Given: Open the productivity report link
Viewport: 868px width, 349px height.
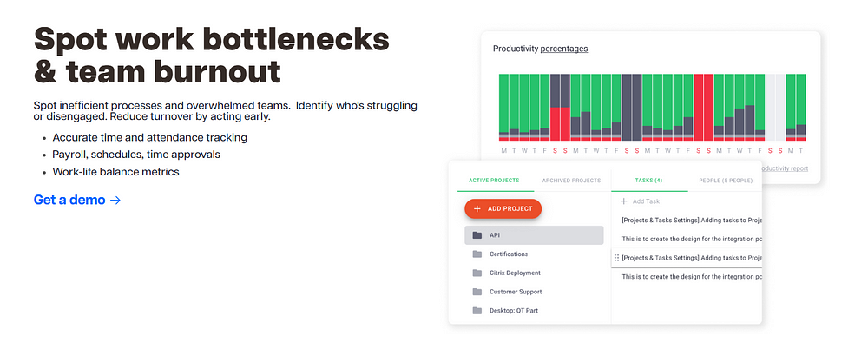Looking at the screenshot, I should pyautogui.click(x=785, y=168).
